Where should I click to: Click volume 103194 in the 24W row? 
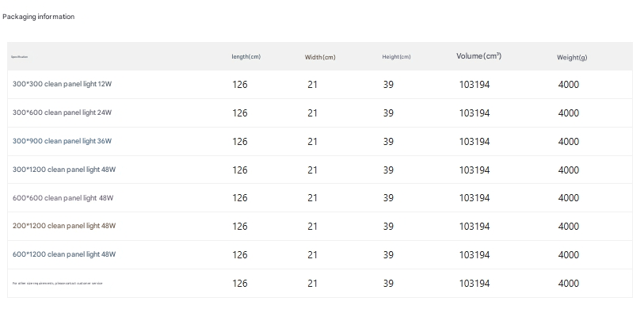474,113
